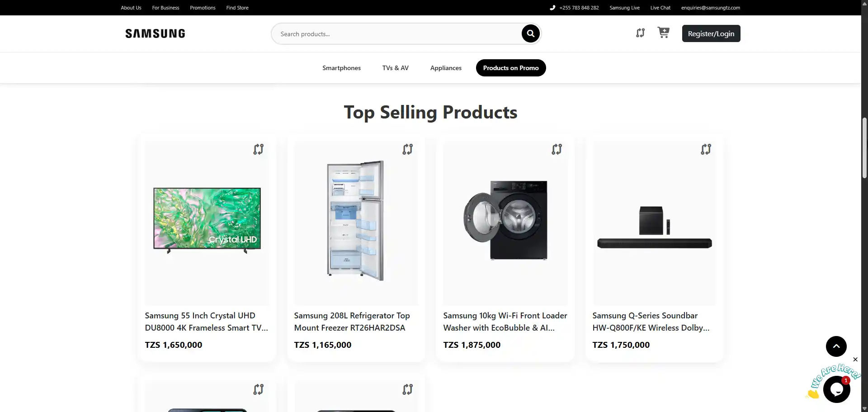Open the shopping cart
The image size is (868, 412).
point(663,33)
